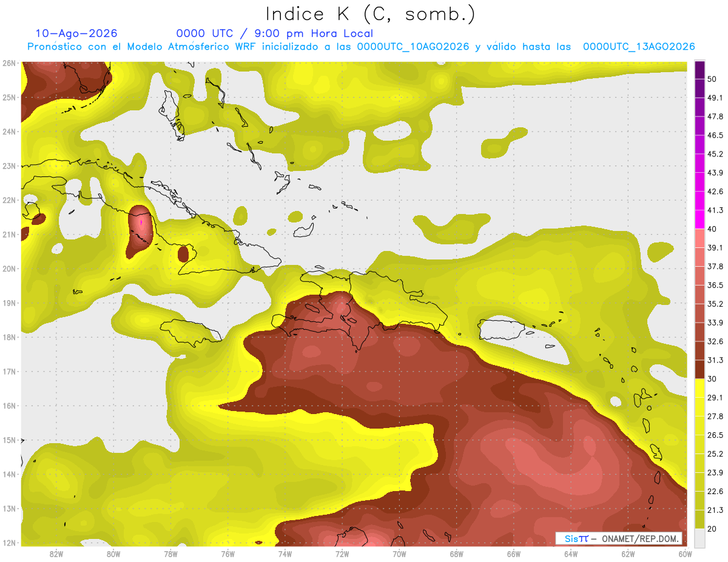Click the 62W longitude label
The height and width of the screenshot is (562, 728).
click(x=627, y=554)
